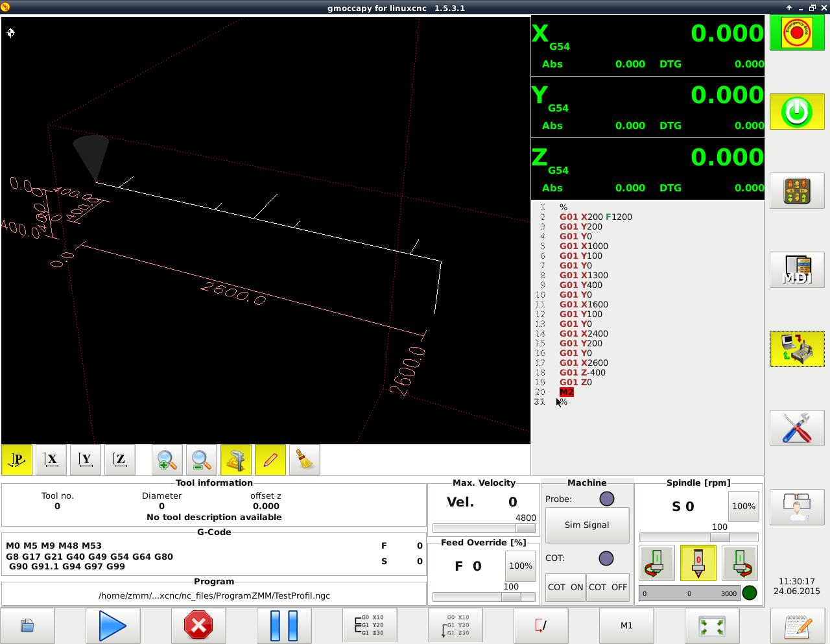Start spindle in forward direction
830x644 pixels.
(740, 563)
